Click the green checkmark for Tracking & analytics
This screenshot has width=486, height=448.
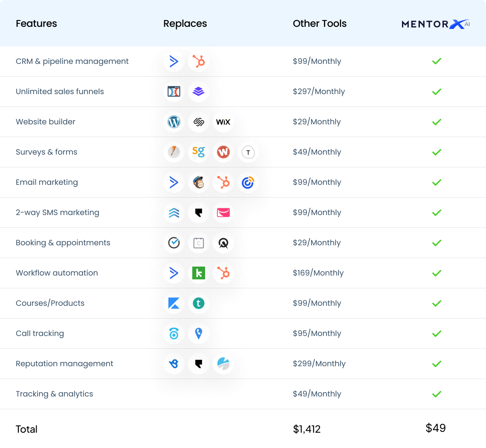pos(437,394)
